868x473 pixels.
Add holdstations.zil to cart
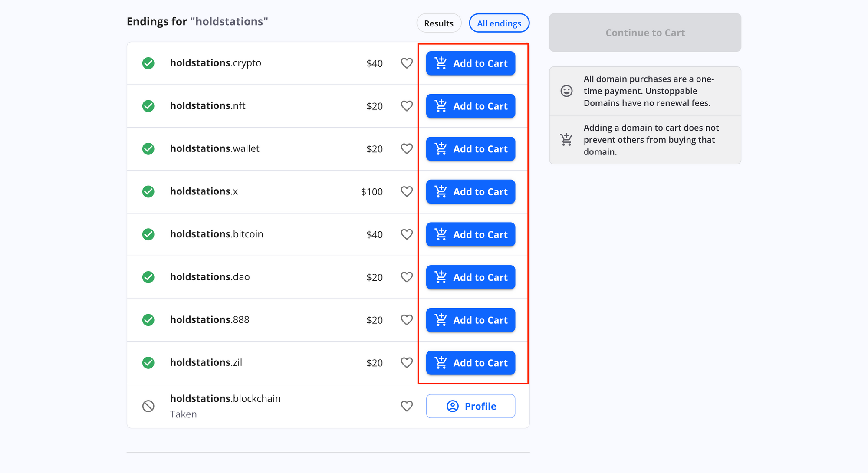click(470, 362)
